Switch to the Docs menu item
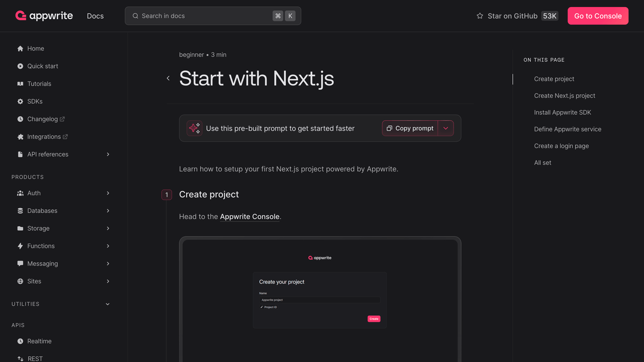This screenshot has width=644, height=362. click(x=95, y=16)
